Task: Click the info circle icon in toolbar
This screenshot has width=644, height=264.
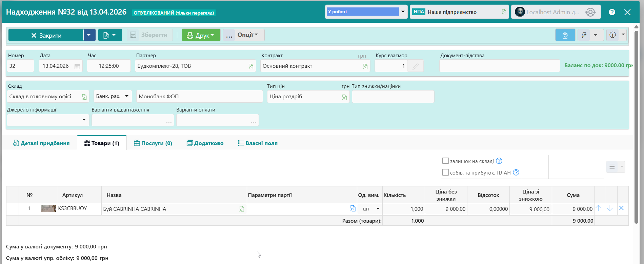Action: pos(612,35)
